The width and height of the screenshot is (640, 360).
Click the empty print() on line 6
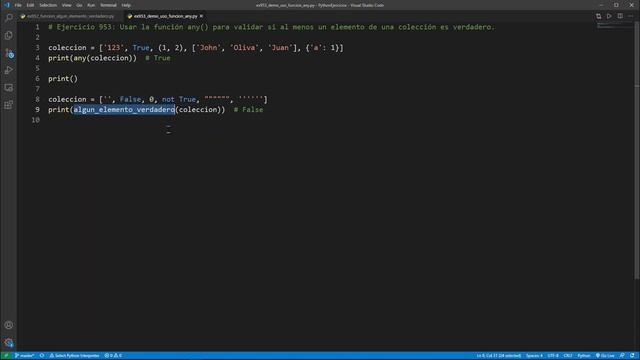[x=63, y=79]
